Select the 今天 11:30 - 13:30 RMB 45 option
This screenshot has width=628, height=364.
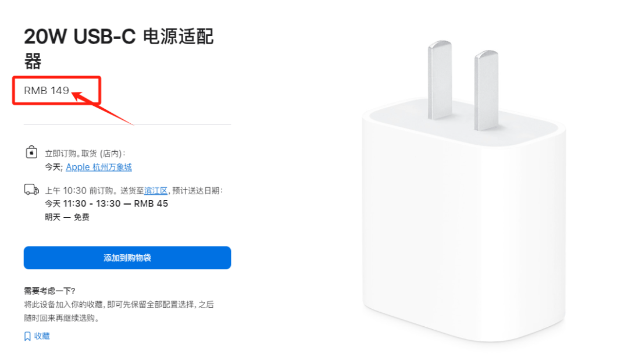106,204
